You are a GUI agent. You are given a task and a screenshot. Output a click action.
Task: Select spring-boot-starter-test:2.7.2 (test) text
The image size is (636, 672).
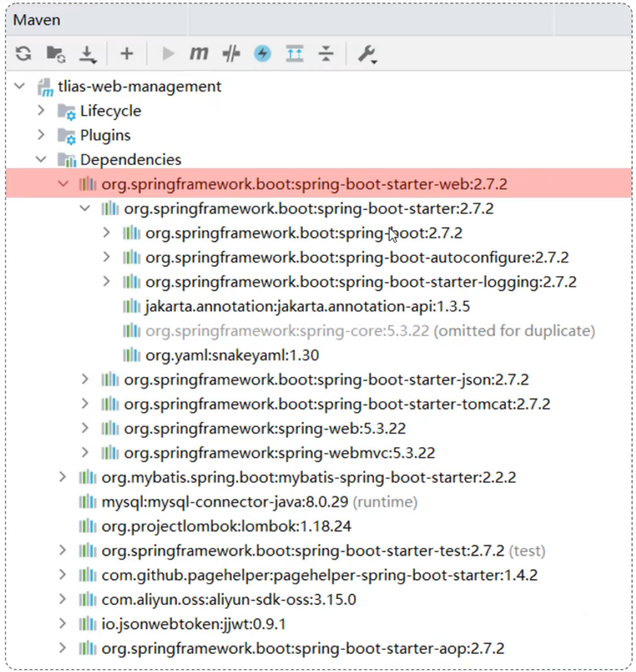click(323, 550)
